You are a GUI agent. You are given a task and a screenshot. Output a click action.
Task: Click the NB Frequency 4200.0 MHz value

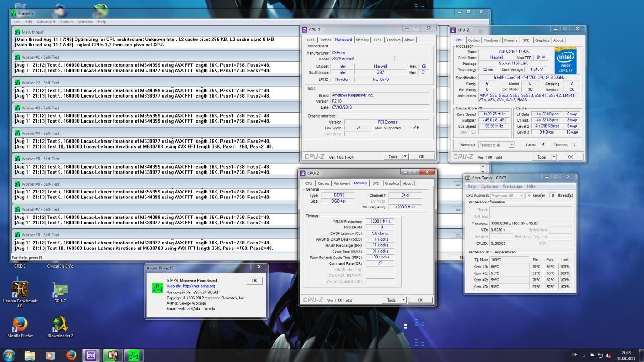(x=405, y=207)
